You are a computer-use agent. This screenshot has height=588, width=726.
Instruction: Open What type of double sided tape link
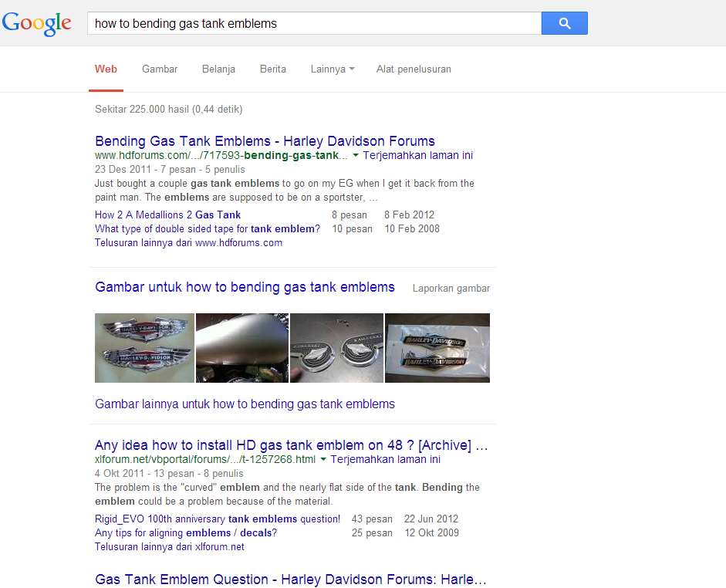pyautogui.click(x=208, y=228)
